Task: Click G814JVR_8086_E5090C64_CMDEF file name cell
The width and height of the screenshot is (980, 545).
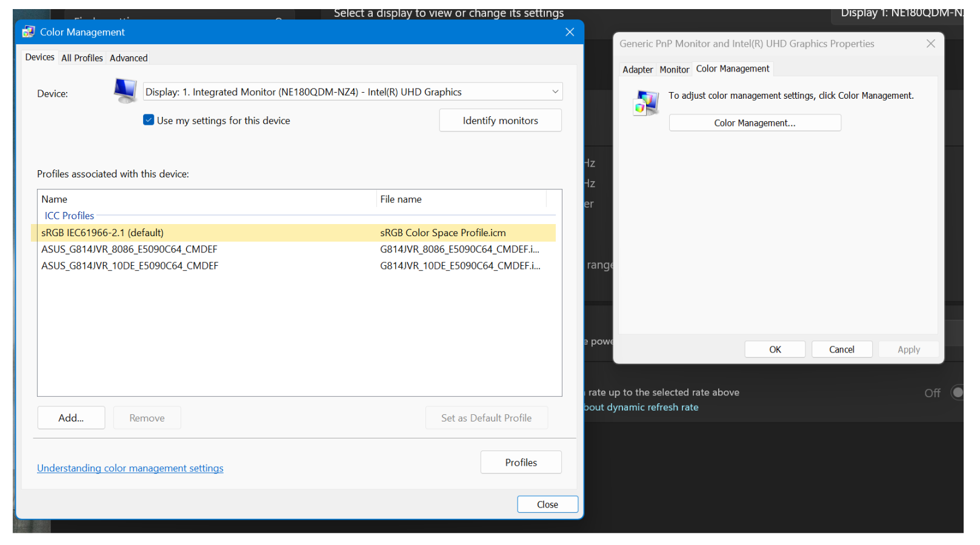Action: tap(460, 249)
